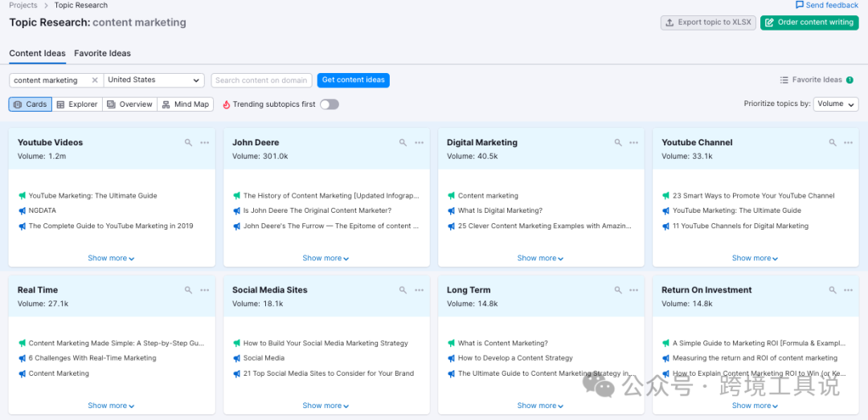The width and height of the screenshot is (868, 420).
Task: Click megaphone icon beside 'Social Media' headline
Action: 237,358
